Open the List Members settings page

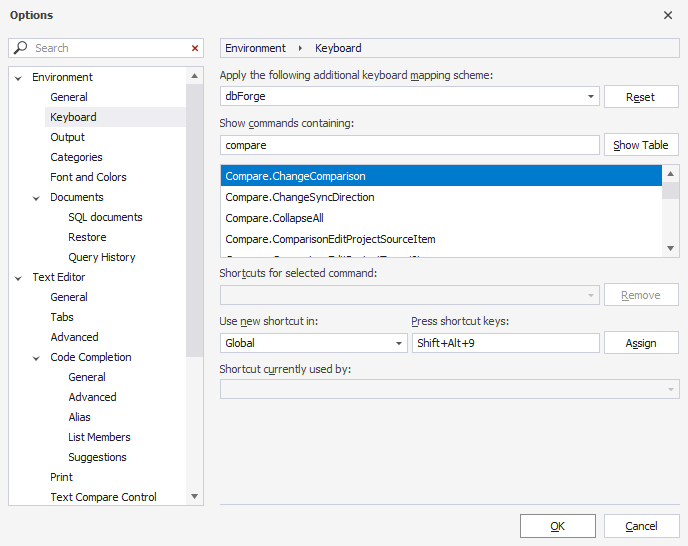coord(99,437)
